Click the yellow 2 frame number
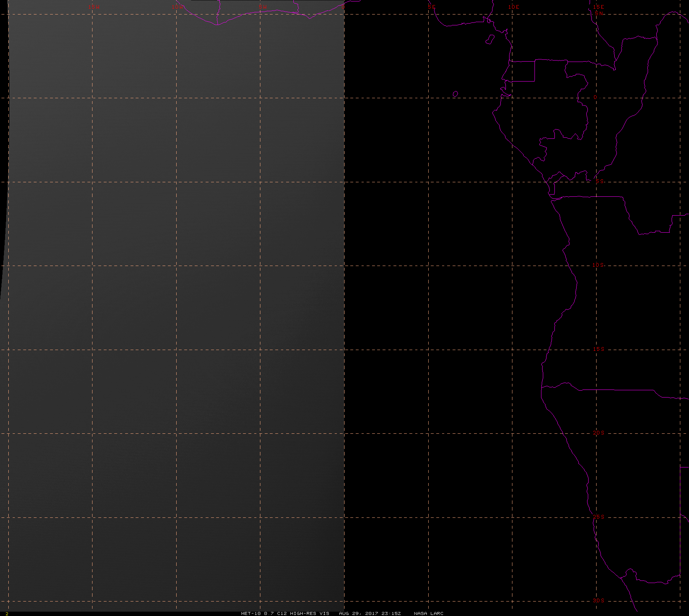 [7, 613]
